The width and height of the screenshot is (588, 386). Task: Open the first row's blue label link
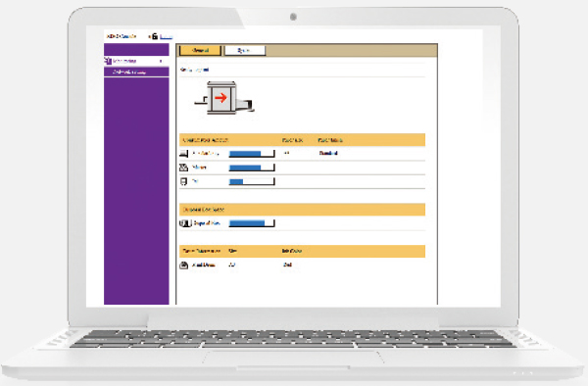205,153
